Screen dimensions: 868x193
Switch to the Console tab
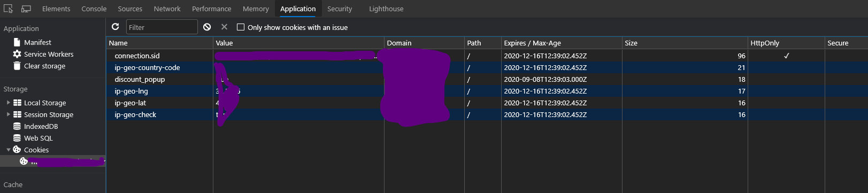pos(94,9)
